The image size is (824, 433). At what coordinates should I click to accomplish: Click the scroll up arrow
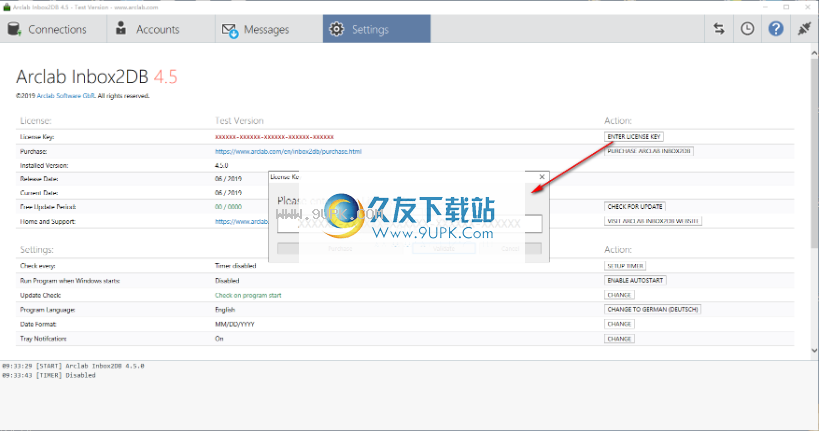pos(814,53)
